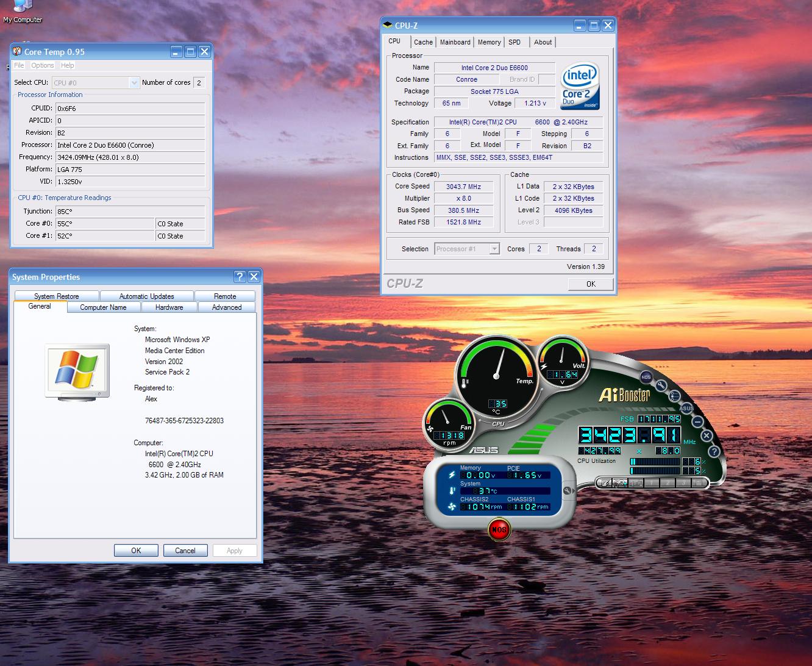812x666 pixels.
Task: Open System Restore tab in System Properties
Action: [57, 296]
